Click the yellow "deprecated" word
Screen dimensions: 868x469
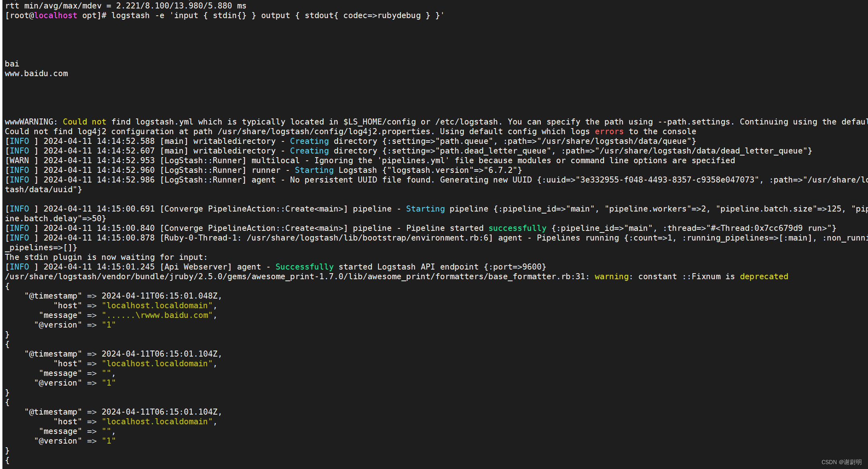pos(764,277)
